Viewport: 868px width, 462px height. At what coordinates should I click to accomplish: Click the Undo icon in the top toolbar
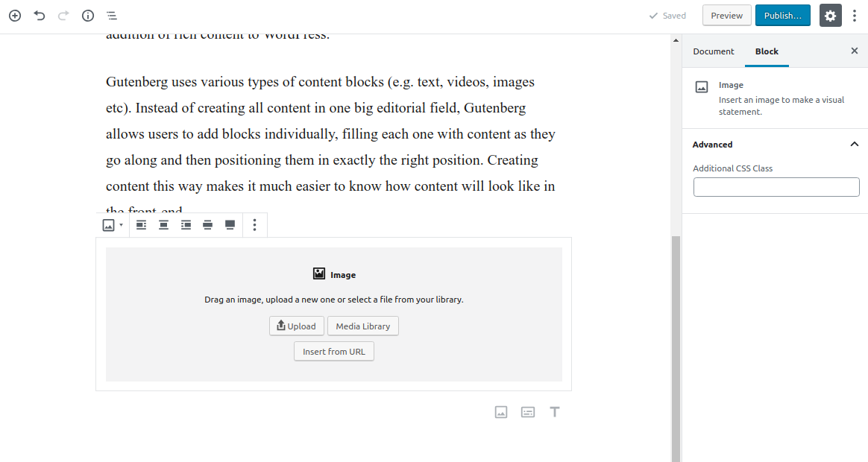39,16
